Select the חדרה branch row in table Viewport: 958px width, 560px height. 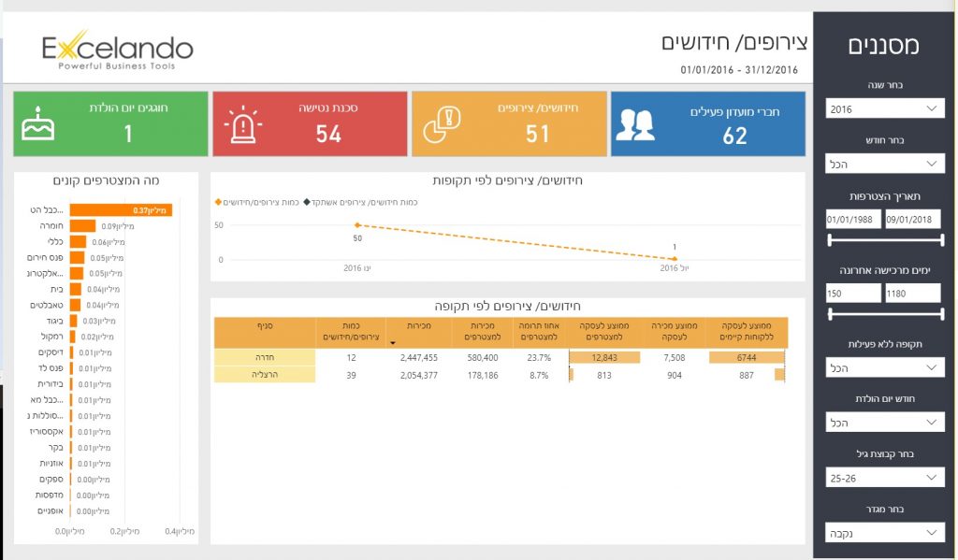coord(265,357)
